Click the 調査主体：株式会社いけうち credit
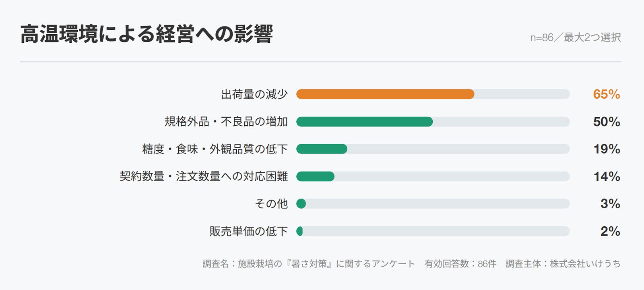Image resolution: width=644 pixels, height=290 pixels. pyautogui.click(x=563, y=264)
